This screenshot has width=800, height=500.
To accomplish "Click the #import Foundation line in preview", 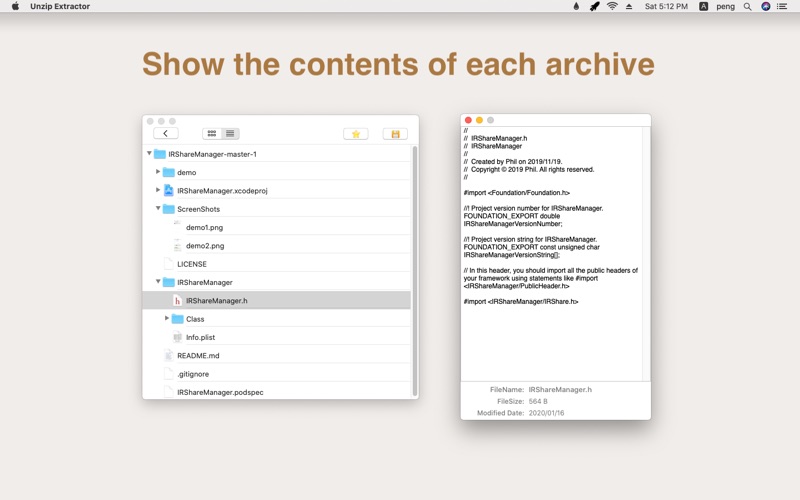I will coord(516,192).
